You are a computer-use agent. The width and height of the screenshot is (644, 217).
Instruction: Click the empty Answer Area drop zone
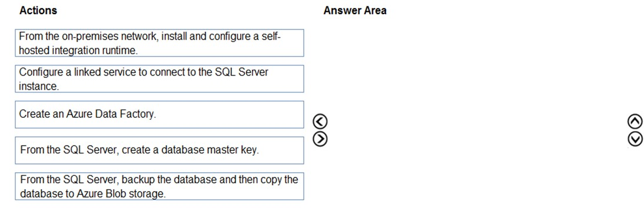tap(476, 116)
